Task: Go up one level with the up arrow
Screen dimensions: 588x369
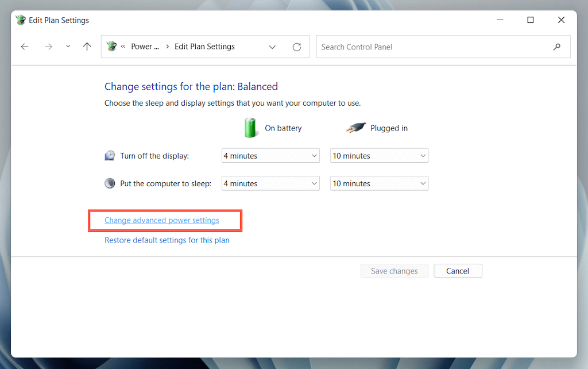Action: click(x=87, y=47)
